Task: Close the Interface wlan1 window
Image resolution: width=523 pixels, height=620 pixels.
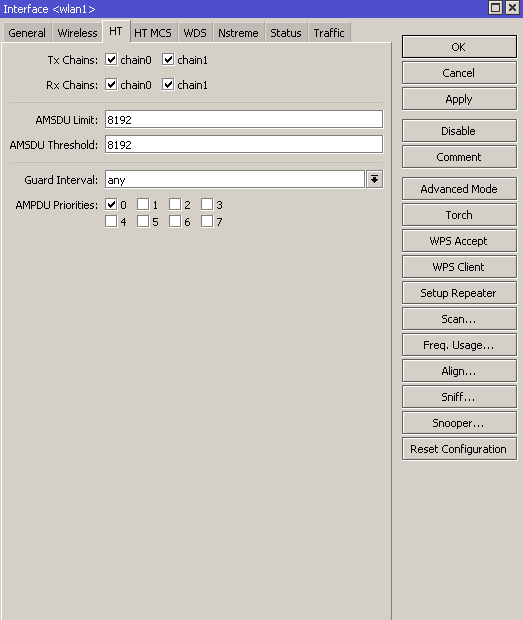Action: pyautogui.click(x=513, y=8)
